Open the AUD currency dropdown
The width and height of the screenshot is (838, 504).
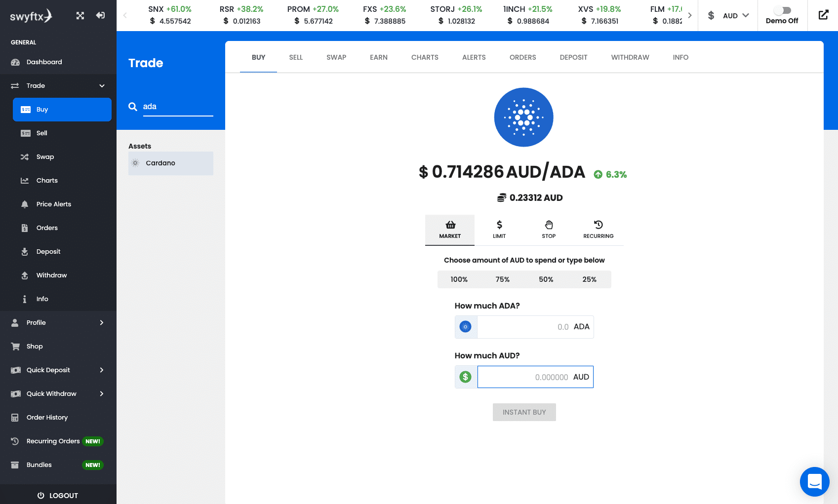tap(728, 16)
